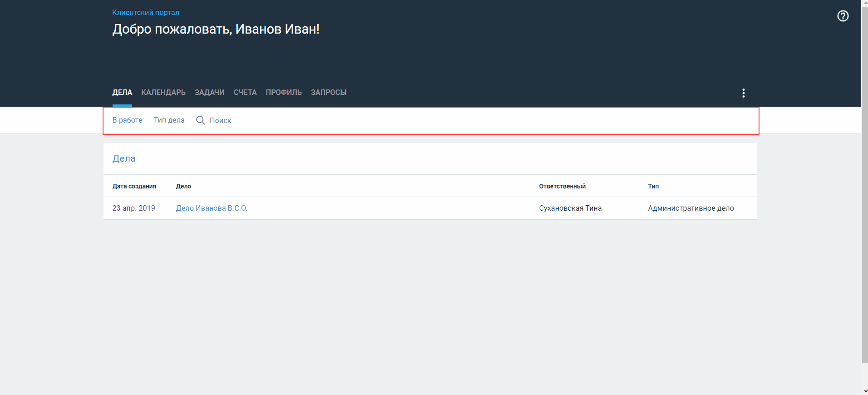Open the three-dot more options menu
Screen dimensions: 868x395
pyautogui.click(x=743, y=93)
